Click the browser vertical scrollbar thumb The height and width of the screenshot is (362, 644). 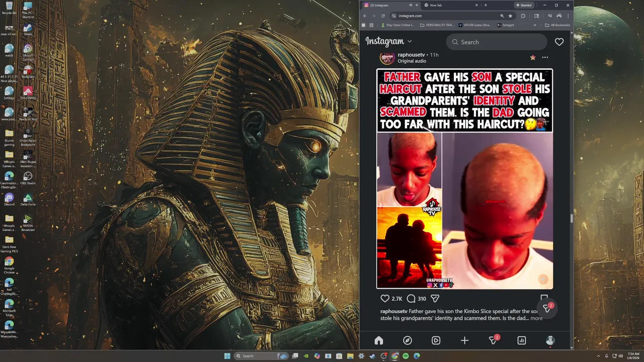[x=572, y=219]
